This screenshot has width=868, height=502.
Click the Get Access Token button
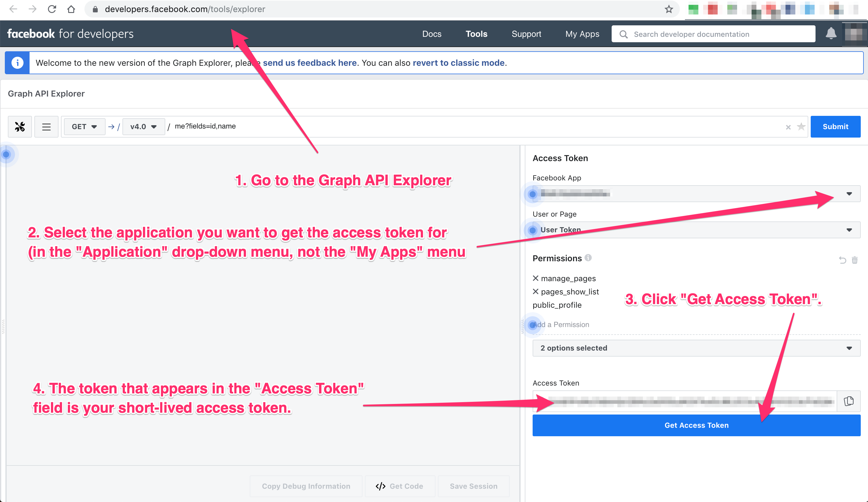click(696, 425)
